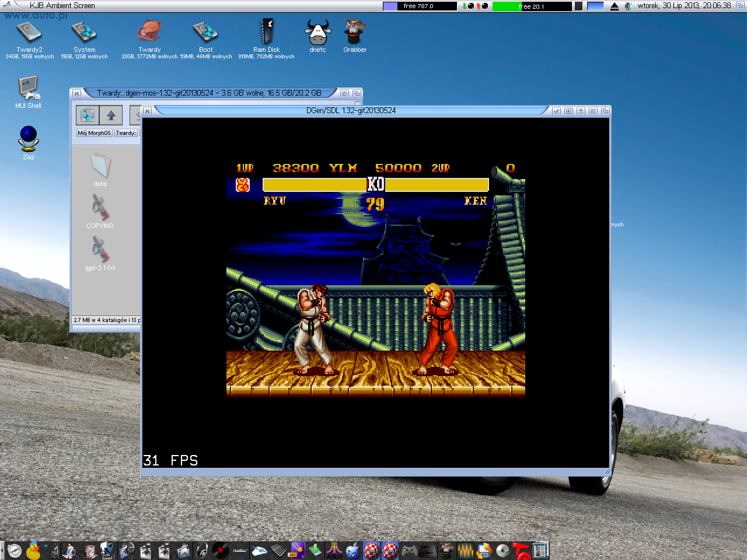The width and height of the screenshot is (747, 560).
Task: Launch the blue apple face dock icon
Action: (x=353, y=551)
